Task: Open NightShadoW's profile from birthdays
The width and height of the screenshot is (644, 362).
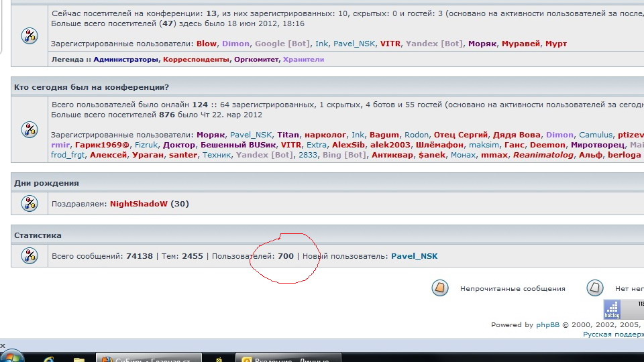Action: tap(138, 204)
